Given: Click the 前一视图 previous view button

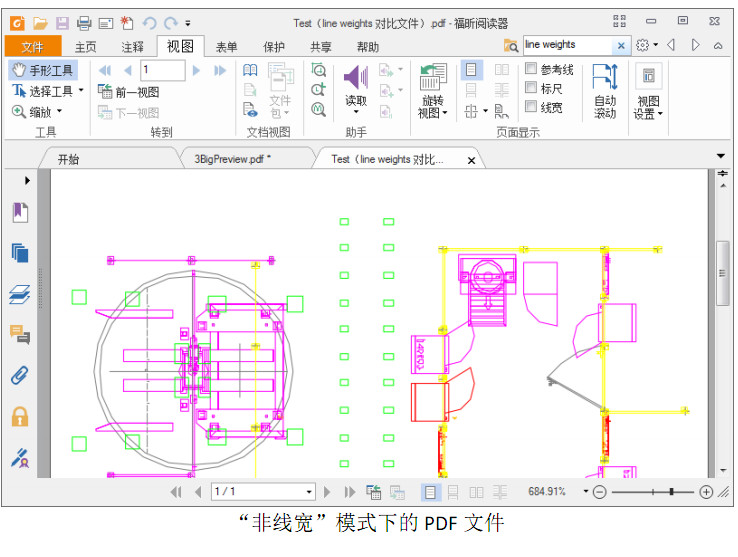Looking at the screenshot, I should tap(129, 92).
